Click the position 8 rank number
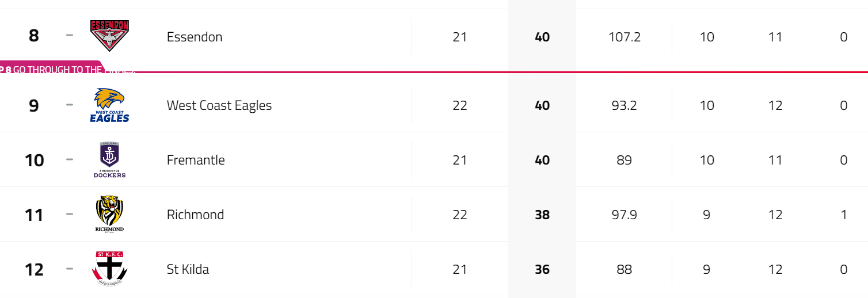This screenshot has width=868, height=298. 34,36
